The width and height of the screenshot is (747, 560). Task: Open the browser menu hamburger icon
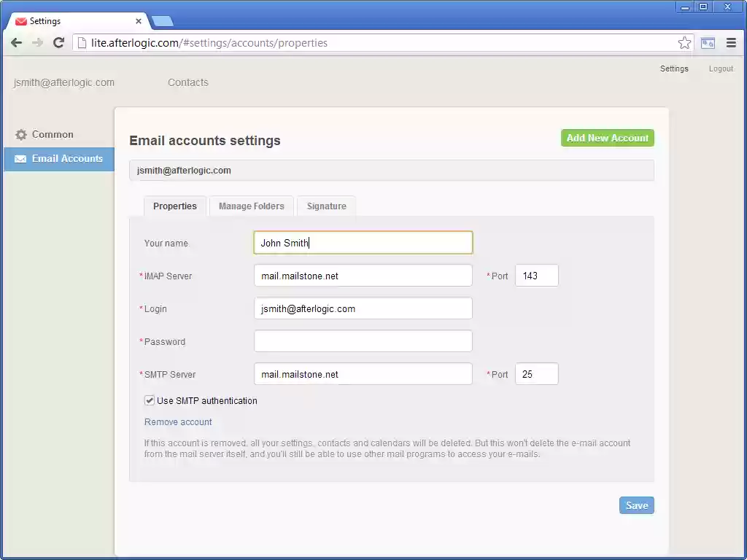pos(732,42)
